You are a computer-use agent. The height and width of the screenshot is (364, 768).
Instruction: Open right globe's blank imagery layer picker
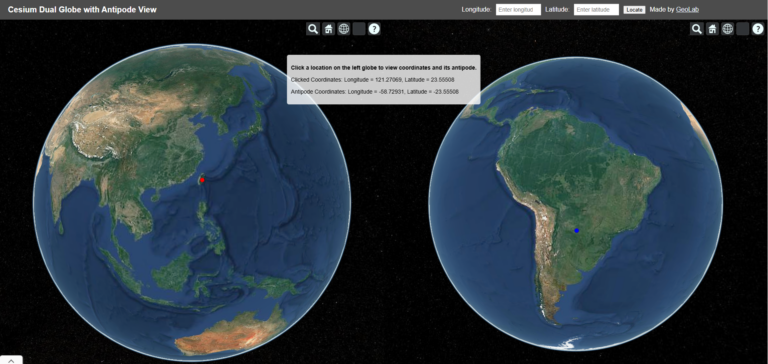coord(743,29)
